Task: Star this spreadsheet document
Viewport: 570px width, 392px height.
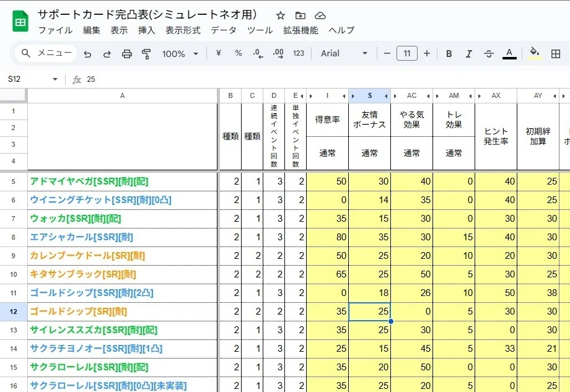Action: click(x=280, y=15)
